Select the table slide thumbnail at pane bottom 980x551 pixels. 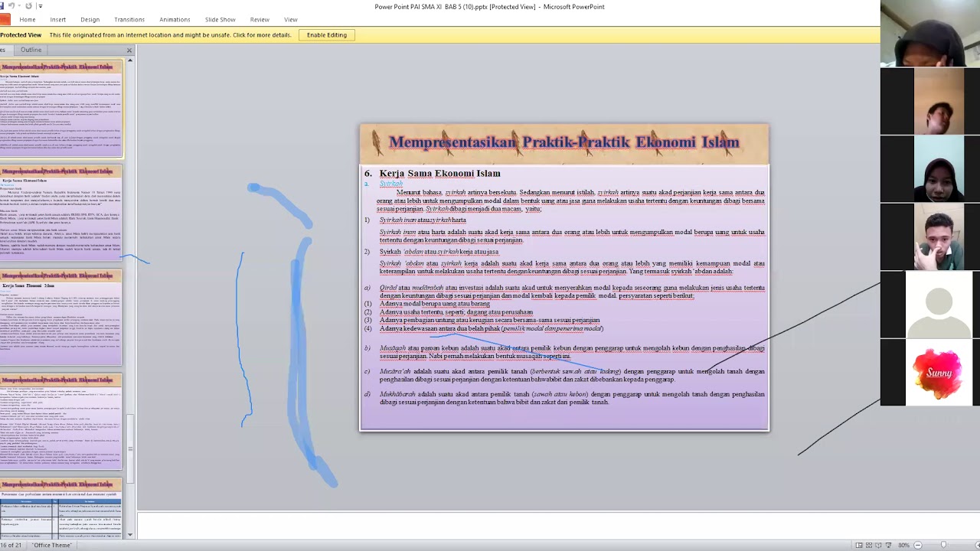click(x=61, y=507)
